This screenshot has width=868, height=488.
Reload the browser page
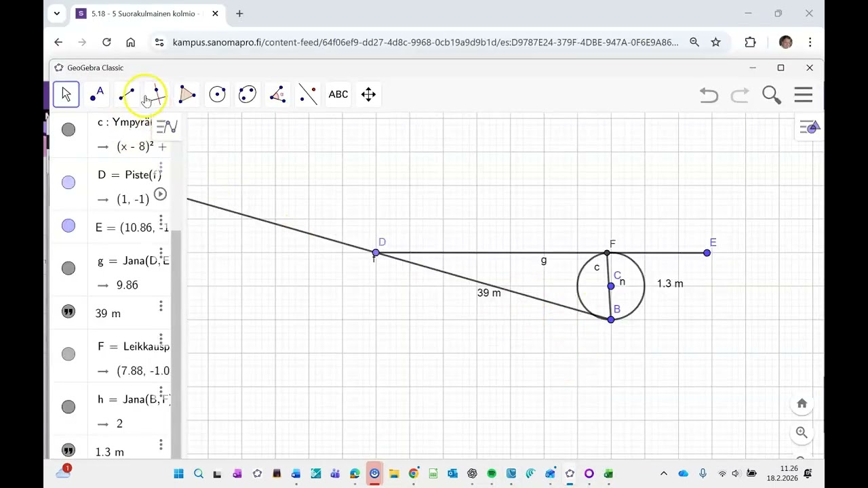[x=106, y=42]
